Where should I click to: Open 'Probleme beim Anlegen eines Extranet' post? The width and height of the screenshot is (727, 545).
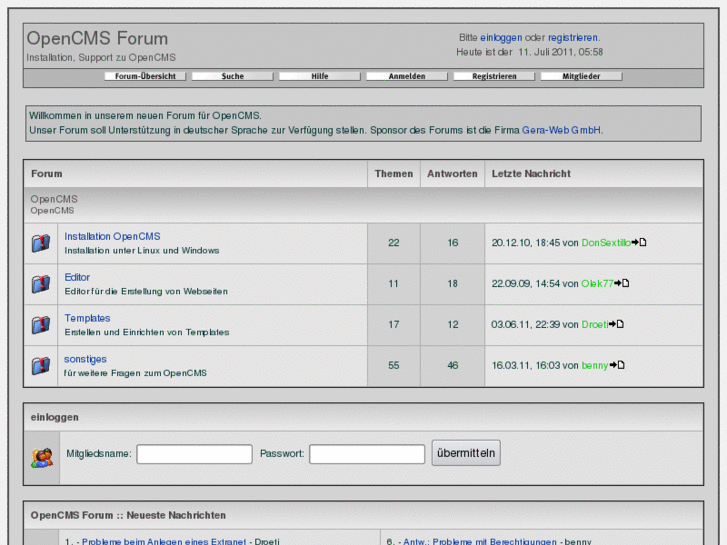click(x=164, y=541)
